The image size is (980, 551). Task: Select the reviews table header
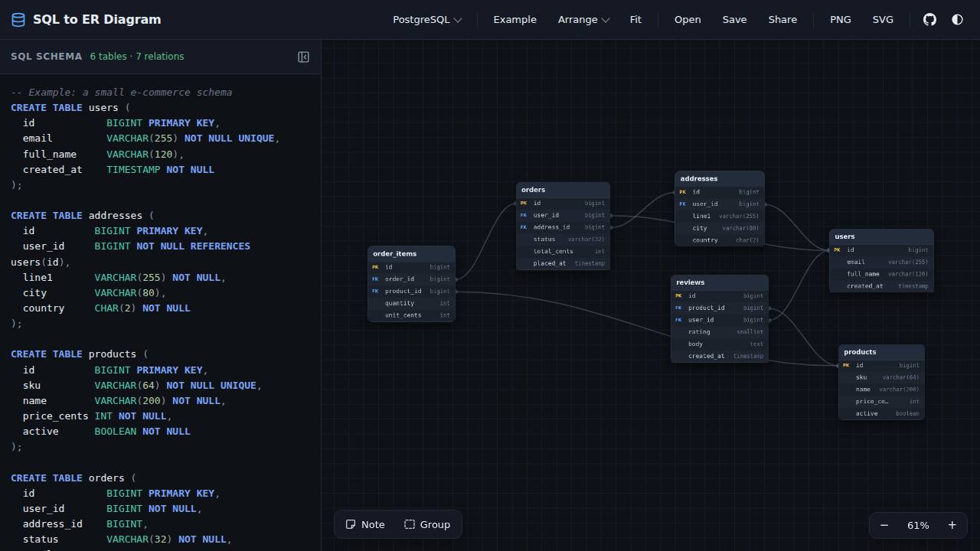tap(719, 282)
